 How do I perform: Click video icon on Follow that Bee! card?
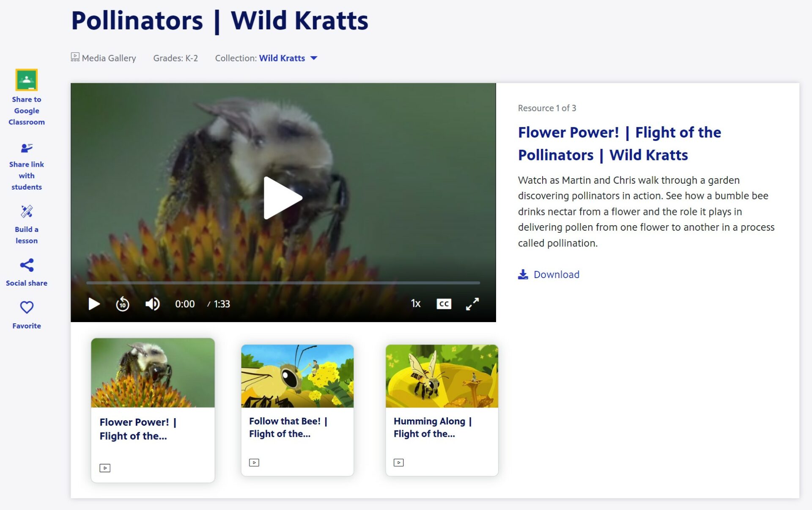(254, 463)
